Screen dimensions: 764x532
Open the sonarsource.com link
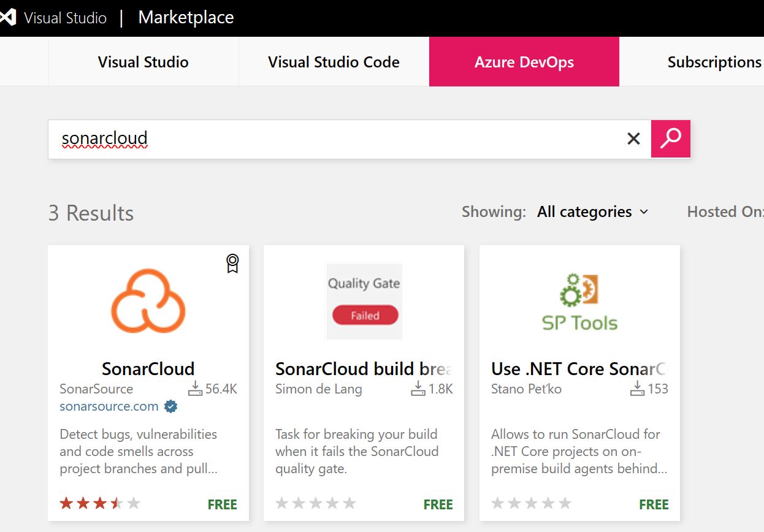(109, 406)
